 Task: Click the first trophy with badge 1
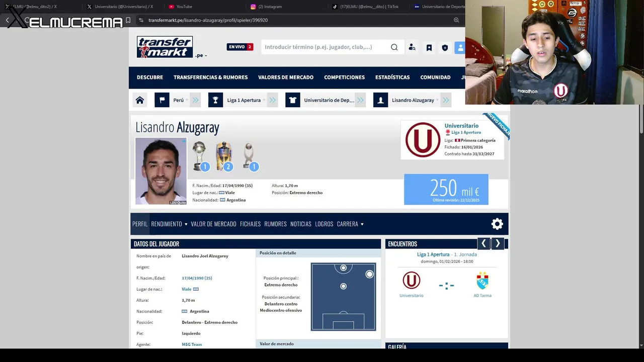pyautogui.click(x=200, y=156)
